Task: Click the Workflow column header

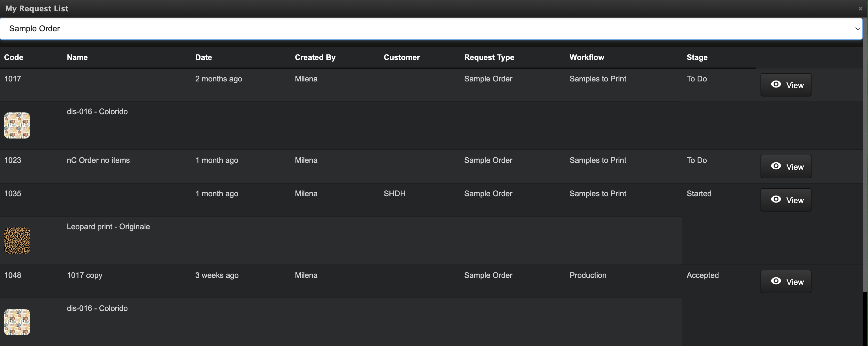Action: (x=587, y=57)
